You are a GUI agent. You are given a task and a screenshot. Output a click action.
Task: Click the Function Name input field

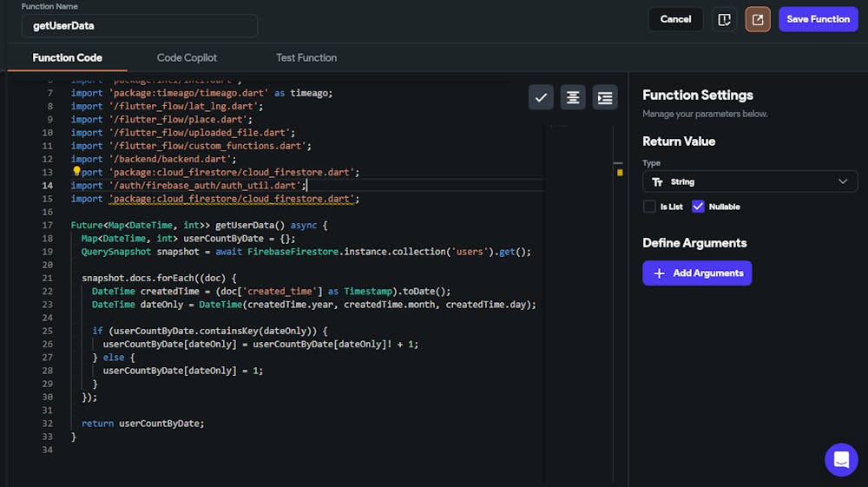139,26
